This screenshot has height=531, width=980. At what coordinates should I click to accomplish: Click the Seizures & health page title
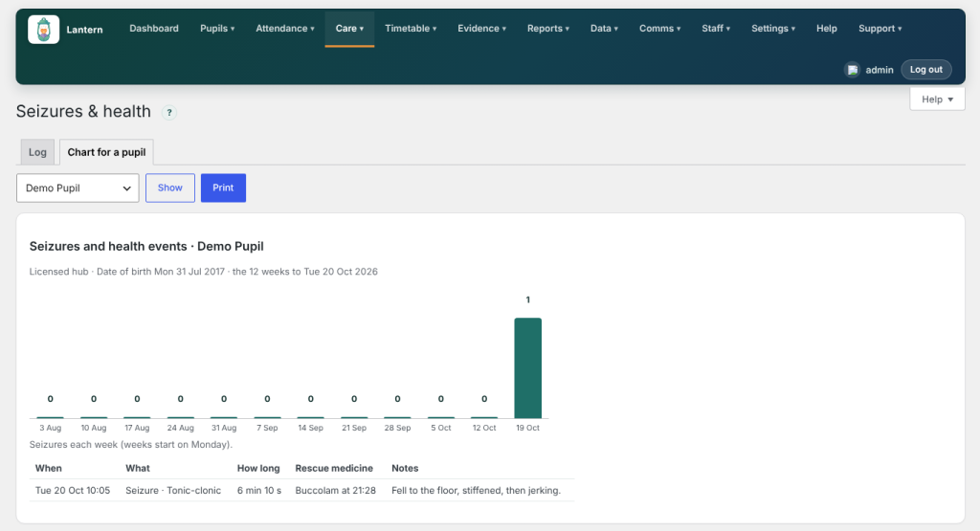click(x=83, y=111)
